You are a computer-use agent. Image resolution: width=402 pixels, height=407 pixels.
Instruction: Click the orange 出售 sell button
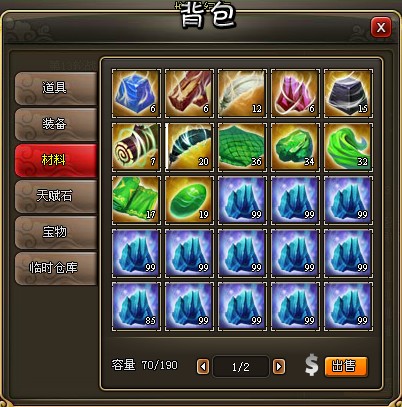click(346, 367)
